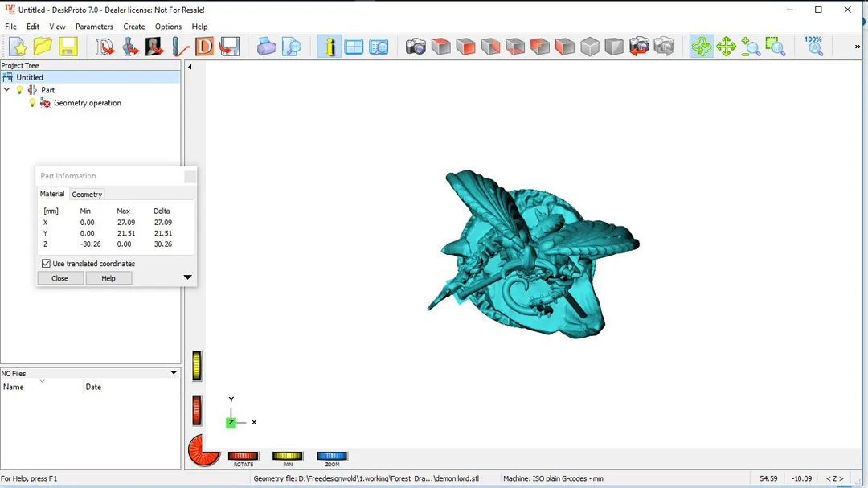Viewport: 868px width, 488px height.
Task: Click the round red rotation dial
Action: point(203,449)
